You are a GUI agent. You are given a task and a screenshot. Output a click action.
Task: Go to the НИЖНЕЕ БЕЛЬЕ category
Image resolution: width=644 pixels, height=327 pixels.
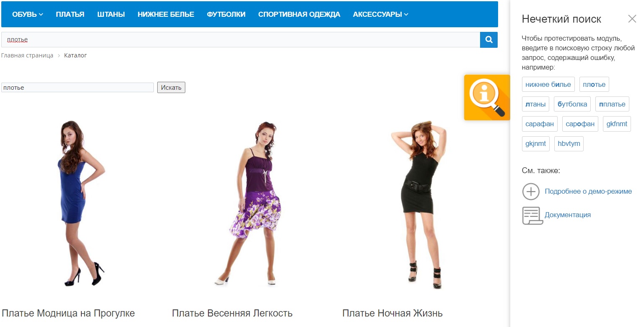point(166,14)
